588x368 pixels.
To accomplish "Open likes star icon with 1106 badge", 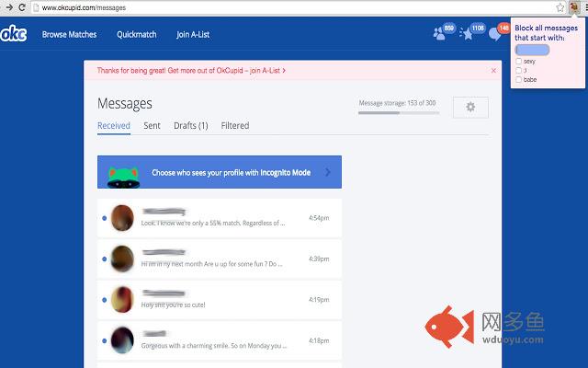I will (x=467, y=34).
